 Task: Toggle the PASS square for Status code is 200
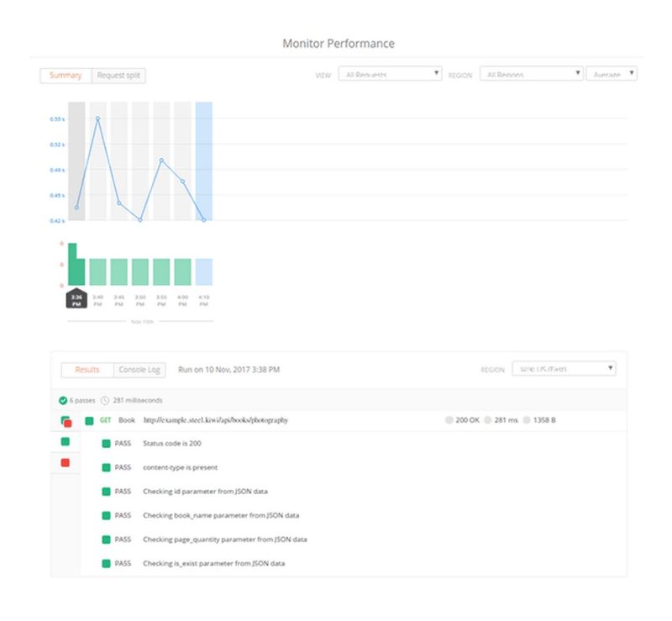pos(108,443)
